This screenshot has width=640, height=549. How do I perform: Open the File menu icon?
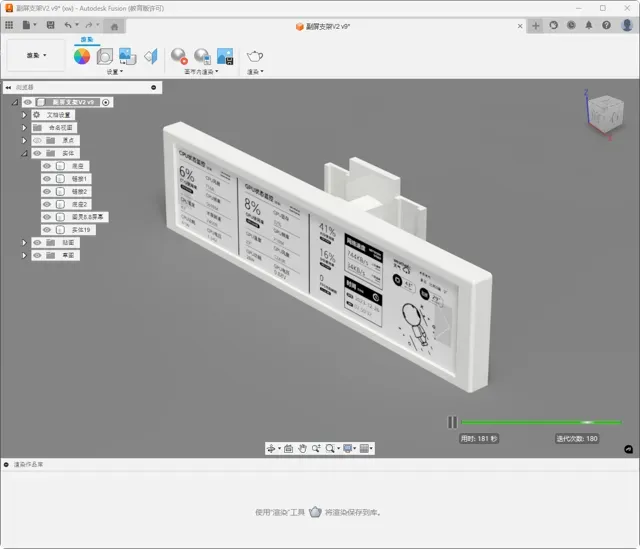[x=26, y=25]
